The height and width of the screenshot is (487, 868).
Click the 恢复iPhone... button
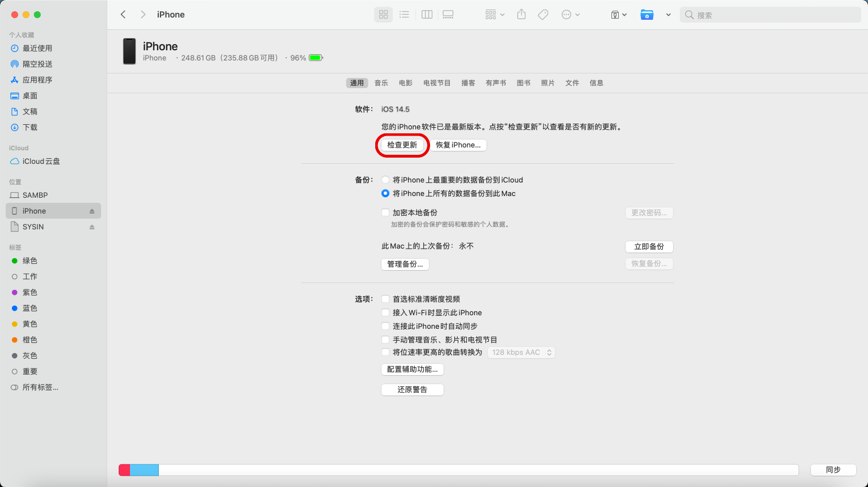tap(458, 145)
